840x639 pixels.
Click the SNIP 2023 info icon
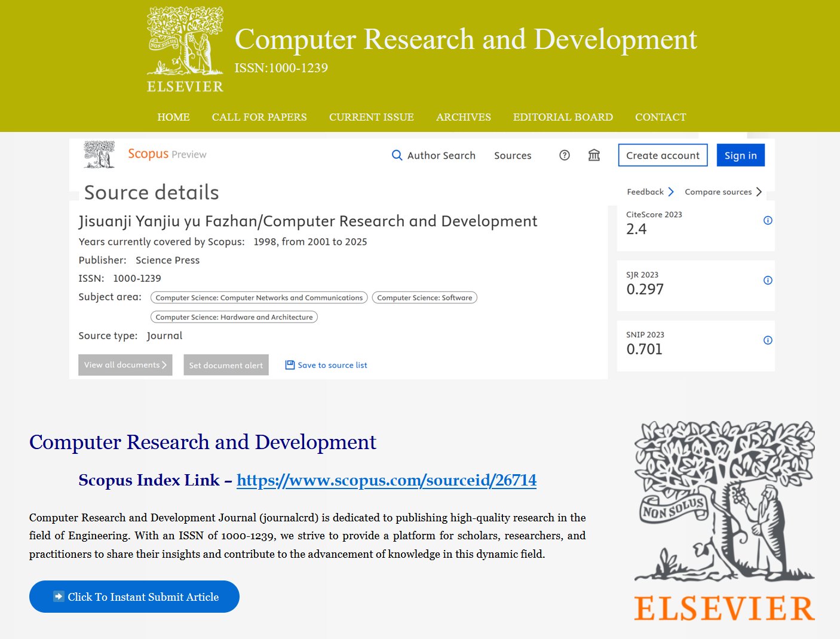(768, 340)
